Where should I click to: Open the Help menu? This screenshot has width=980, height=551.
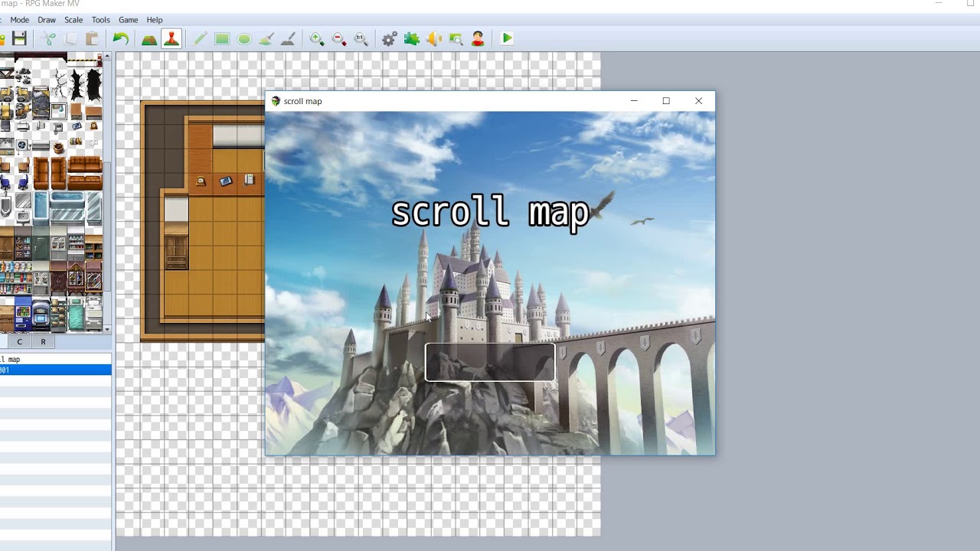(x=154, y=20)
